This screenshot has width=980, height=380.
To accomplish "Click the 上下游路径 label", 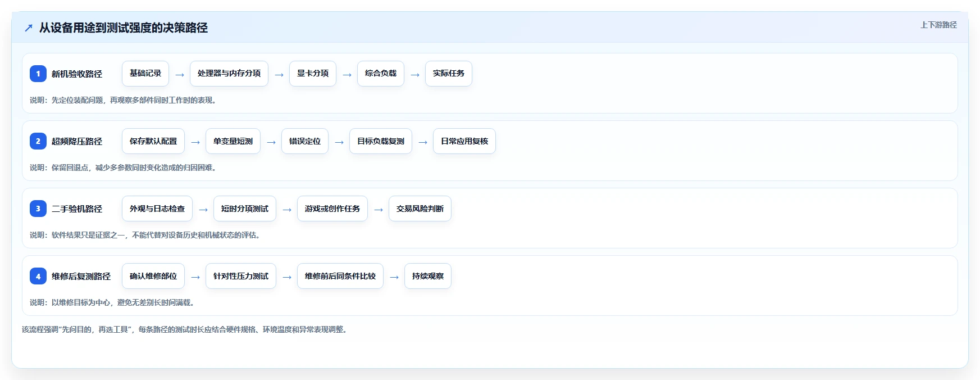I will coord(938,25).
